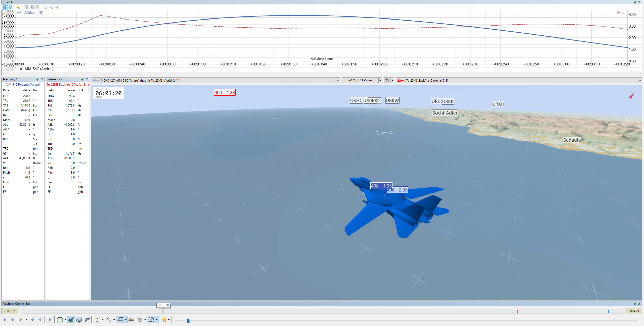Select the Telemetry 1 panel title
Screen dimensions: 644x326
coord(10,79)
